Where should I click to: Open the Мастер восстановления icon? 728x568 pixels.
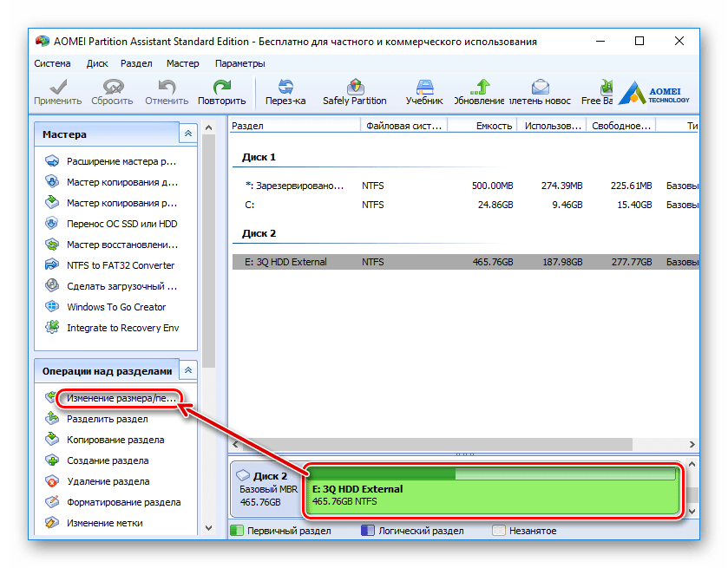point(52,244)
